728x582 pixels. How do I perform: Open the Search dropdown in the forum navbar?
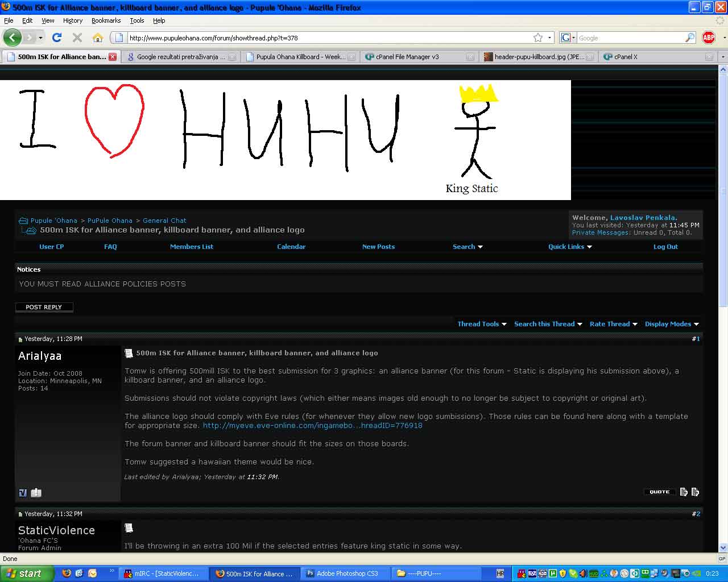[468, 247]
